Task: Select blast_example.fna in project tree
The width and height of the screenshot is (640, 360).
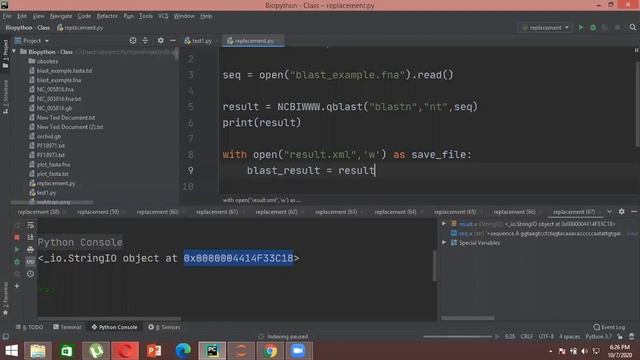Action: point(59,80)
